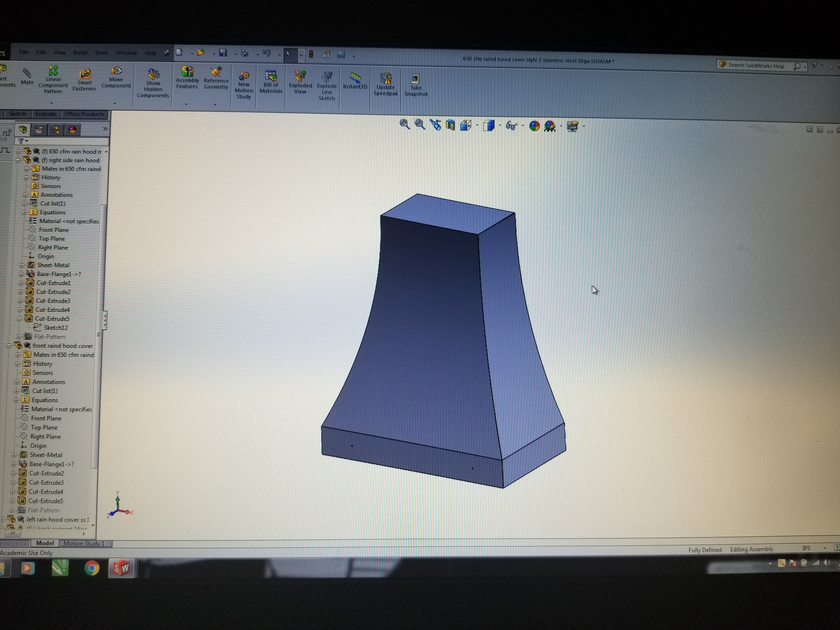
Task: Click the New document icon
Action: point(179,52)
